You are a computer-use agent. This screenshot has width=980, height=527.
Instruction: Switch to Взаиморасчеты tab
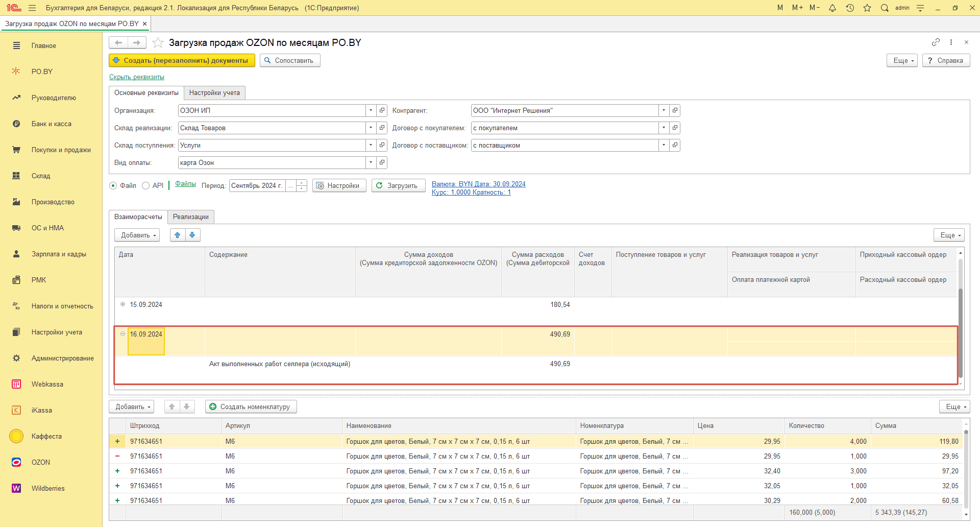[138, 217]
